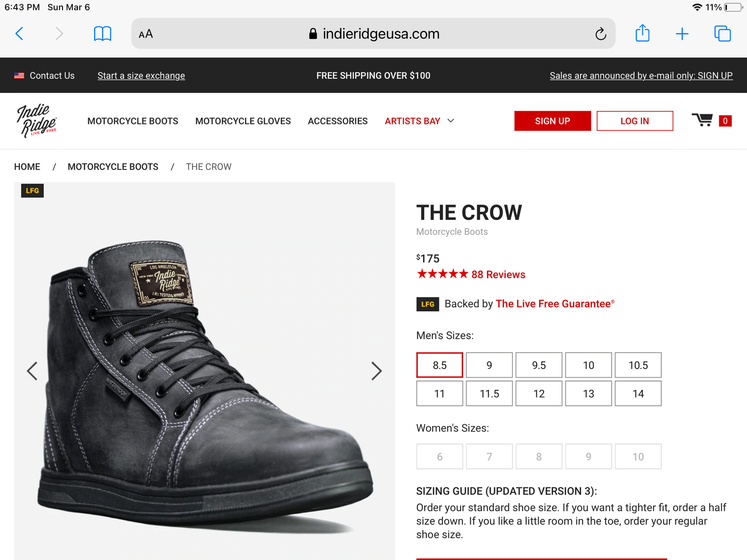This screenshot has height=560, width=747.
Task: Show all open tabs overview
Action: [722, 34]
